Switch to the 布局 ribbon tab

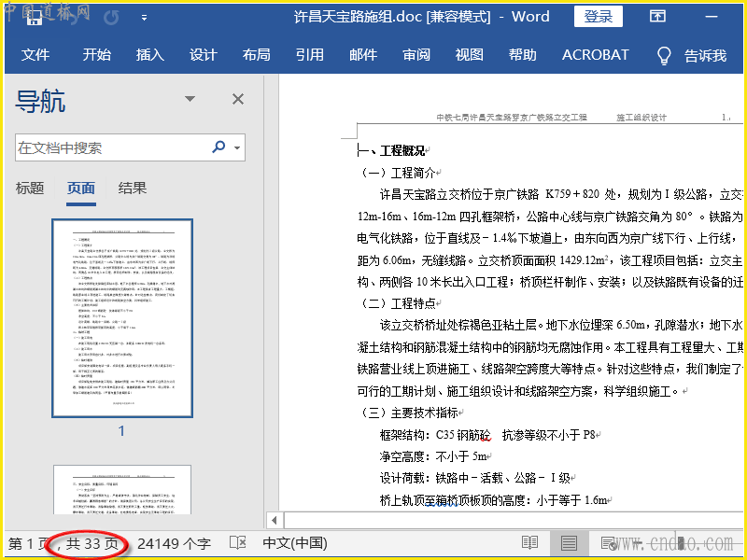tap(256, 55)
